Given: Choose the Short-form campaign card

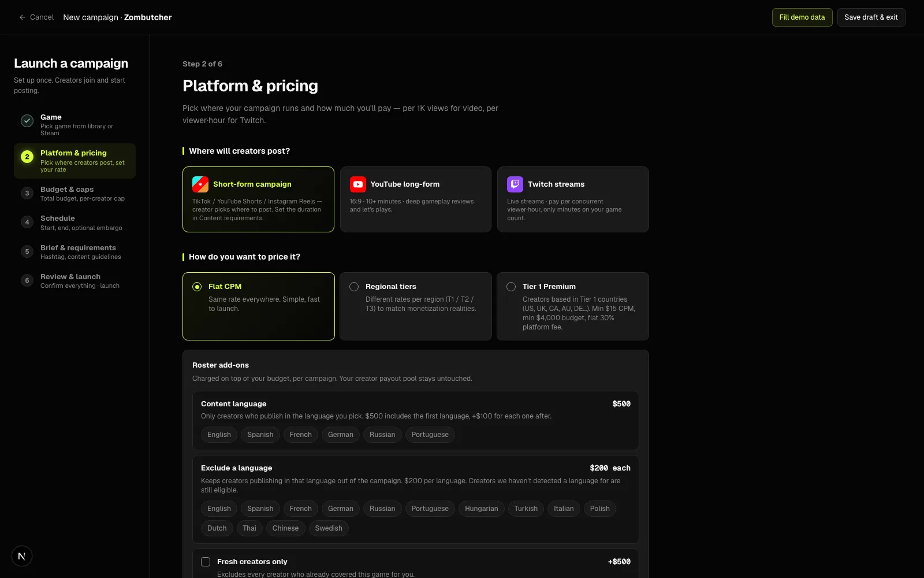Looking at the screenshot, I should click(x=258, y=199).
